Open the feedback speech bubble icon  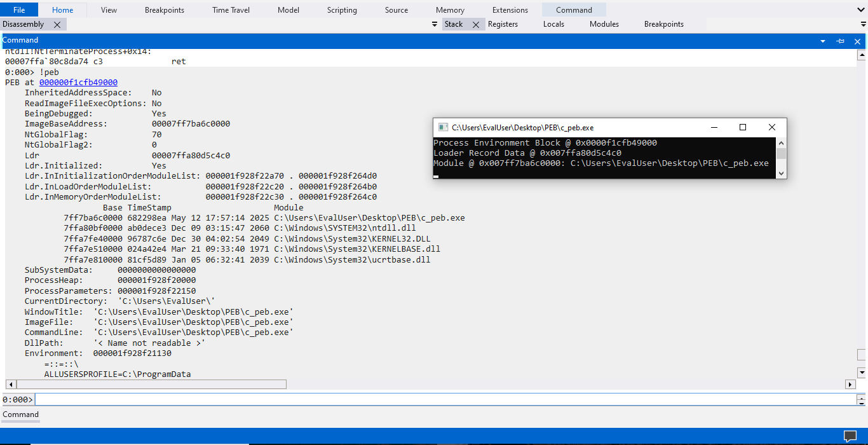click(x=850, y=436)
